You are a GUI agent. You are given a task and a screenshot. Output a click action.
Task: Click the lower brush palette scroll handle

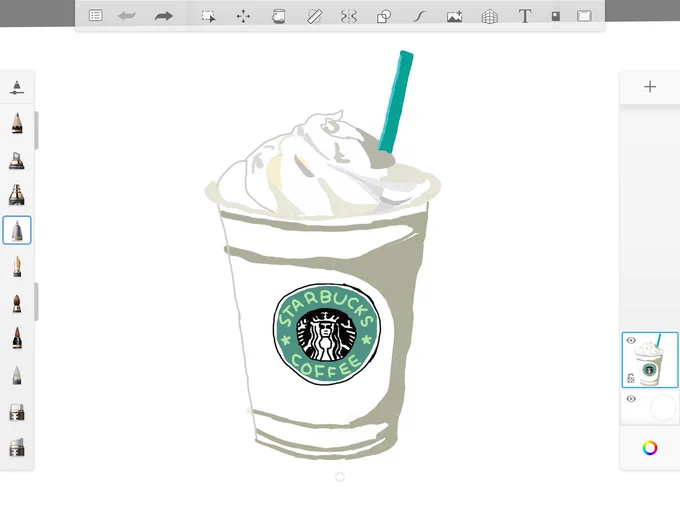click(x=36, y=302)
